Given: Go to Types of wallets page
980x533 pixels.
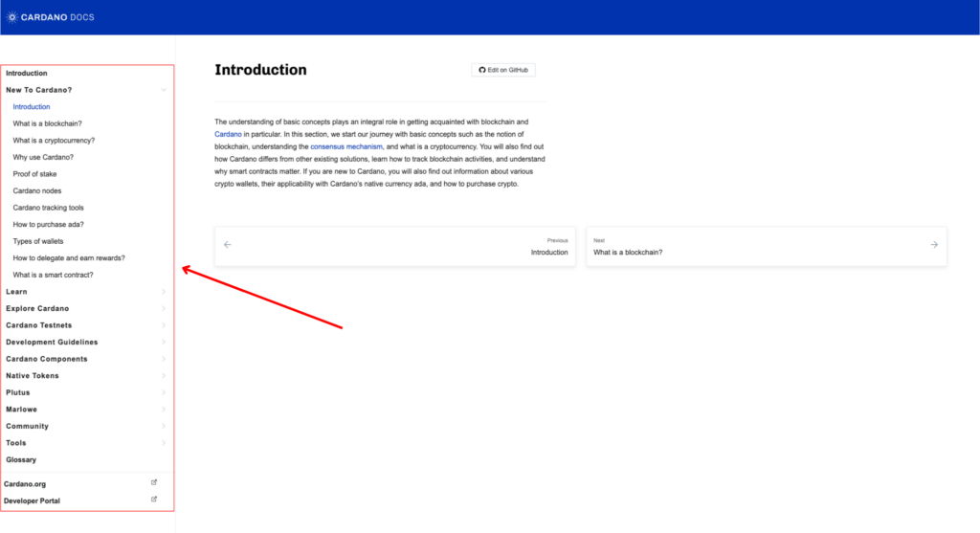Looking at the screenshot, I should pyautogui.click(x=38, y=241).
